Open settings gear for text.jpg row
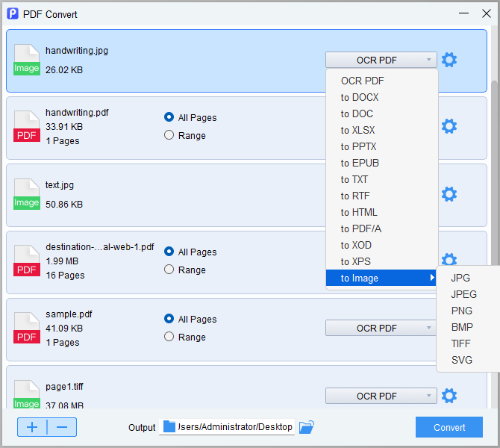The height and width of the screenshot is (448, 500). 449,194
